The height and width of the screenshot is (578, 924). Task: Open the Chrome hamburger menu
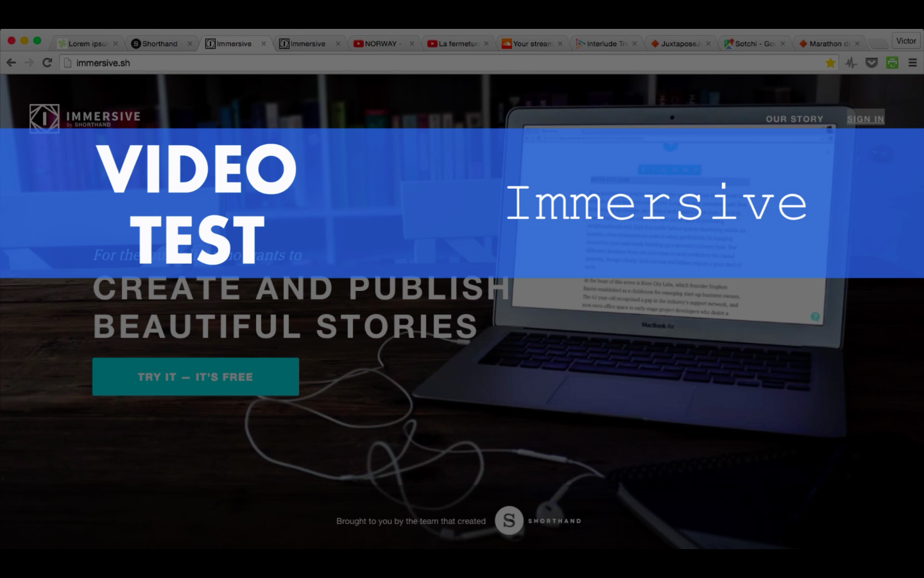[x=912, y=63]
